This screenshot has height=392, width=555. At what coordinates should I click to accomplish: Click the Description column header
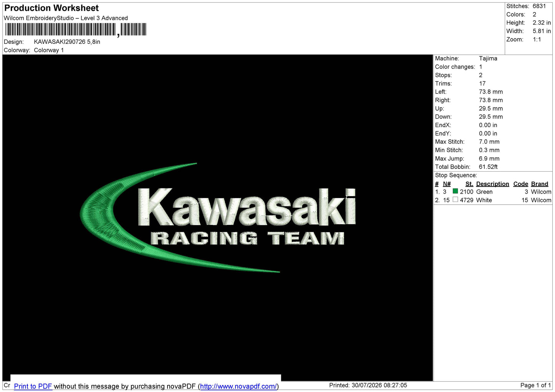coord(492,184)
